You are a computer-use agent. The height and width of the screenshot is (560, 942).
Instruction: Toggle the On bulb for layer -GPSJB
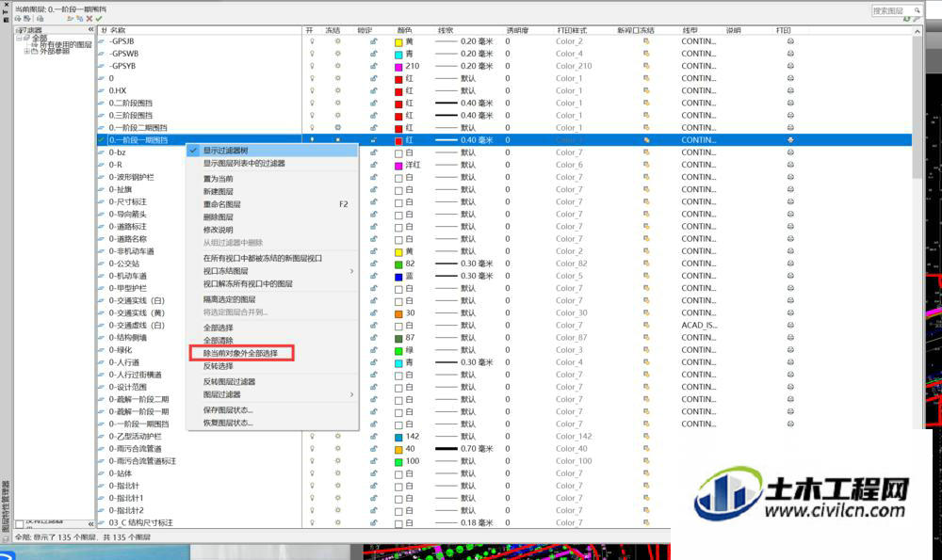point(312,41)
